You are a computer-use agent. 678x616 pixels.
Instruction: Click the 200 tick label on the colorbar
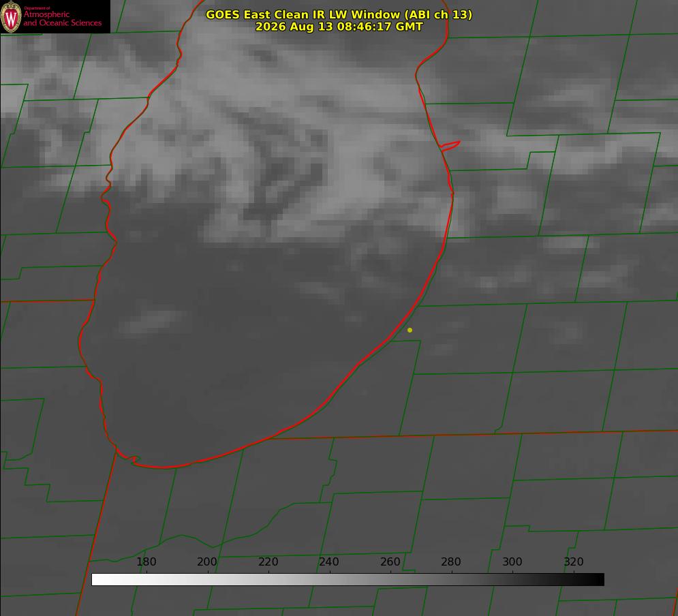[x=206, y=561]
